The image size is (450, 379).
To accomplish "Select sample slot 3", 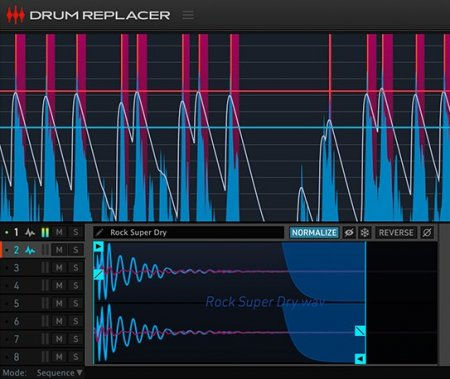I will [16, 268].
